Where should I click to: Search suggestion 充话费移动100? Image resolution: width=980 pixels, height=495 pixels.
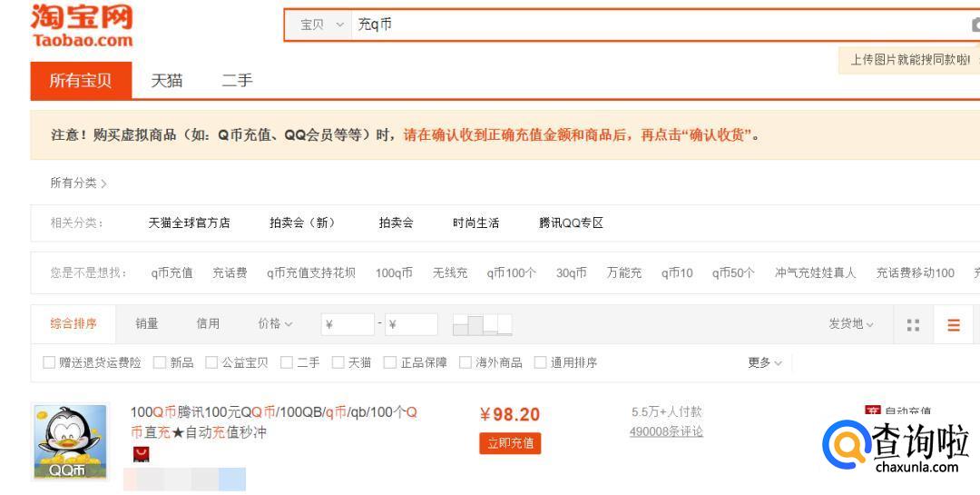point(915,272)
